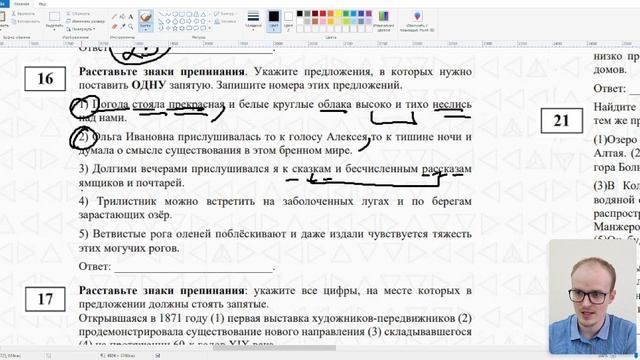
Task: Pick the black palette swatch
Action: (300, 13)
